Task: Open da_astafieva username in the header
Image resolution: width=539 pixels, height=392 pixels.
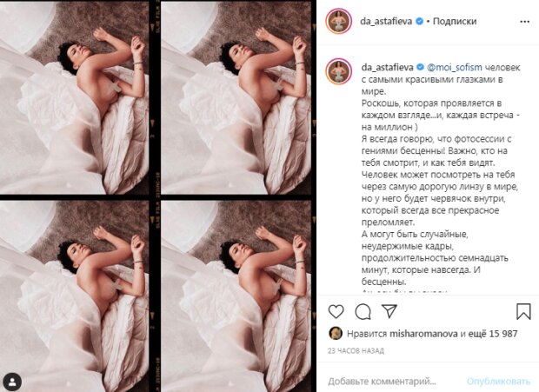Action: pyautogui.click(x=386, y=22)
